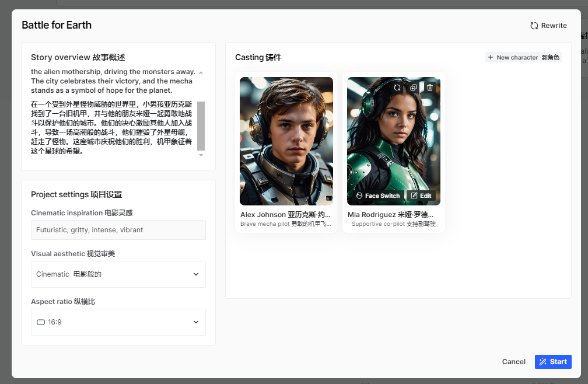
Task: Click the Rewrite circular arrows icon
Action: pyautogui.click(x=534, y=26)
